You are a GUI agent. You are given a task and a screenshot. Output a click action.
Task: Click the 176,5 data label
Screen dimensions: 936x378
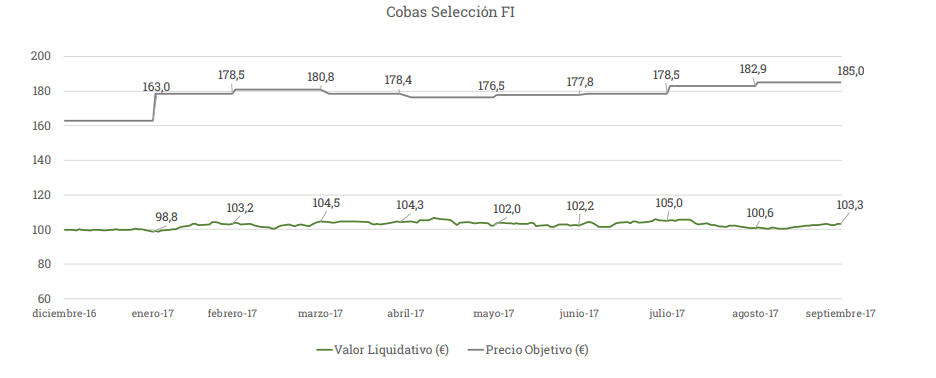tap(491, 86)
